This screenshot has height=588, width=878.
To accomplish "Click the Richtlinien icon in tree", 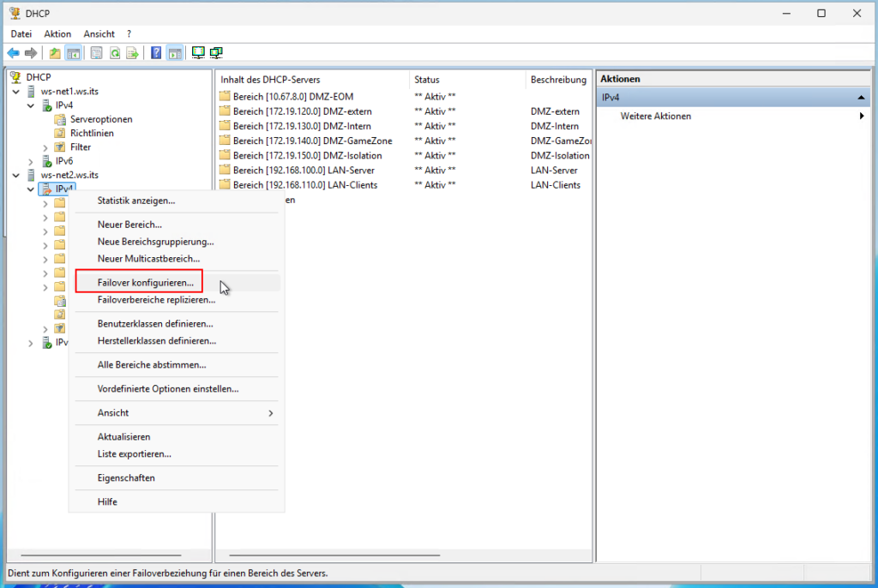I will click(60, 133).
